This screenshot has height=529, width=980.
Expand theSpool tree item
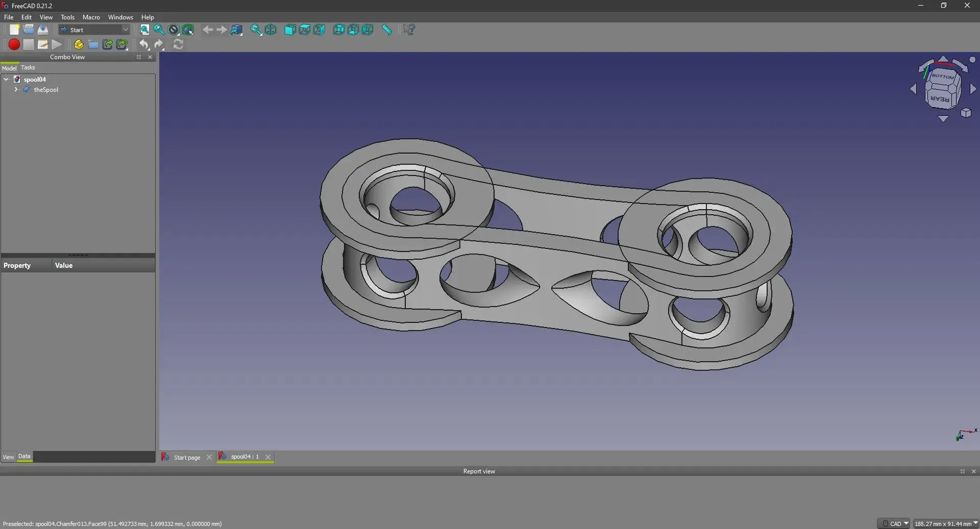click(x=16, y=89)
